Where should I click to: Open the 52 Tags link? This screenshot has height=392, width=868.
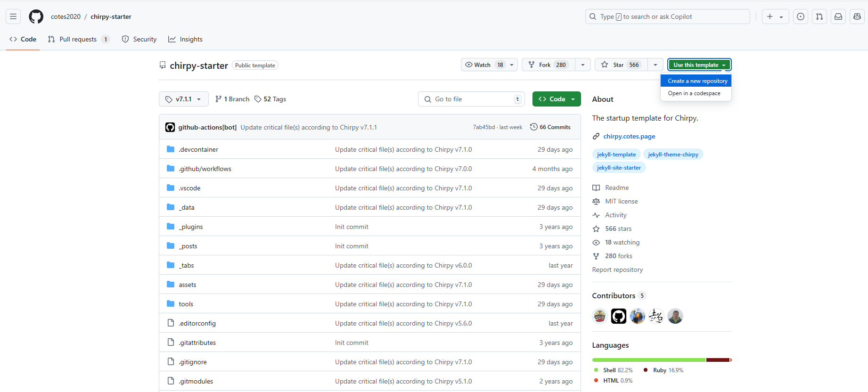pos(270,99)
